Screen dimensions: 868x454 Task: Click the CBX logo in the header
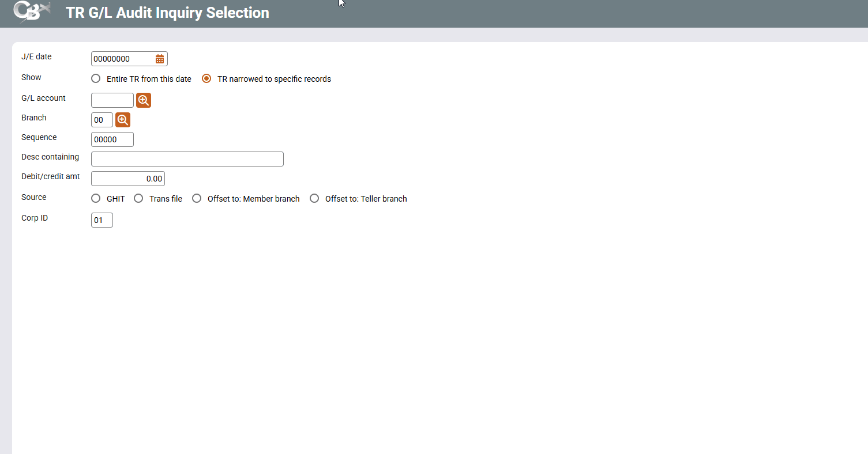click(32, 13)
